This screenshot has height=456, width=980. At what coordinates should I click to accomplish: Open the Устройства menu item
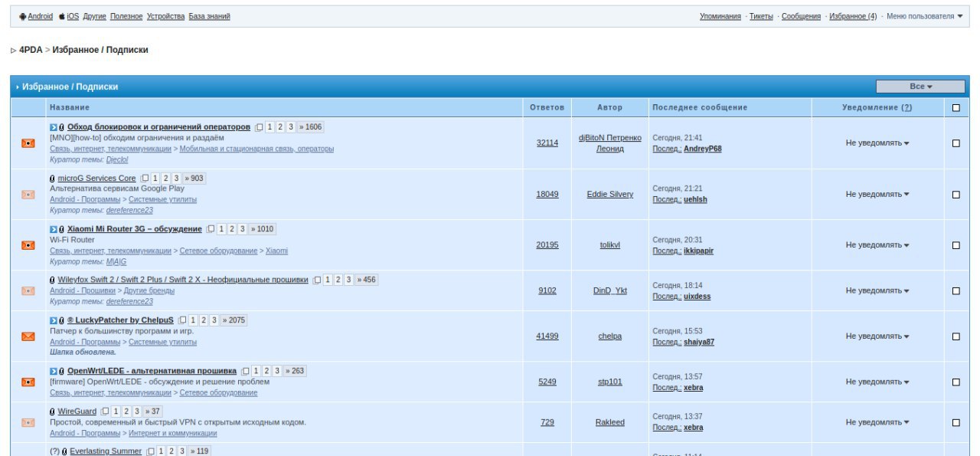[x=165, y=16]
